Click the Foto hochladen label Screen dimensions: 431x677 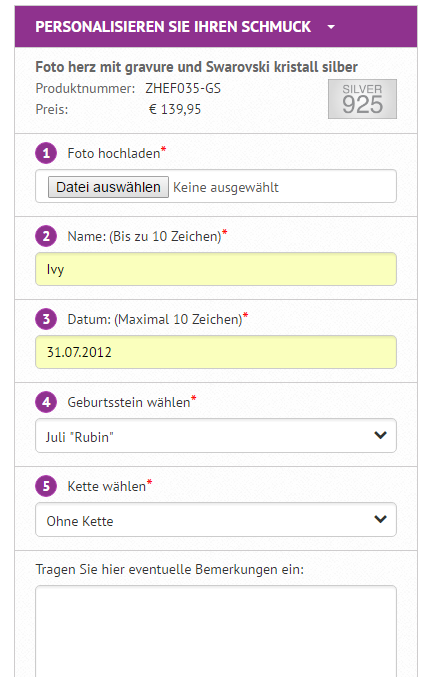pos(114,153)
